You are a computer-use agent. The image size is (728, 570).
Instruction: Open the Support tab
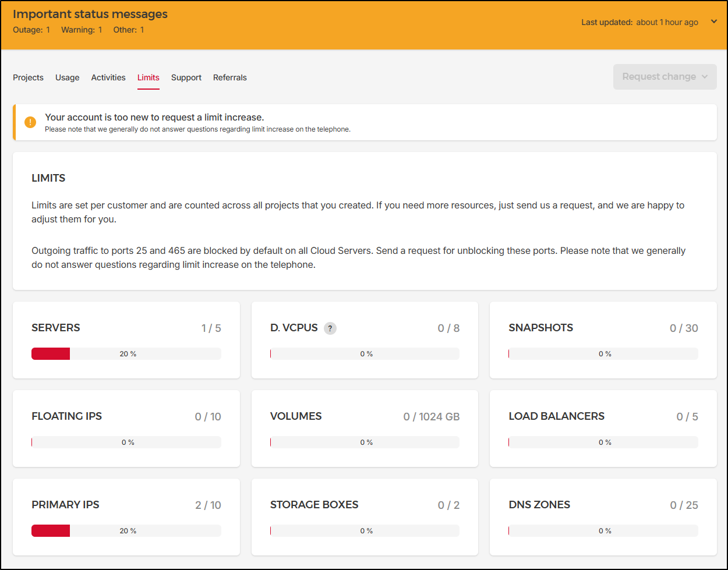click(x=186, y=77)
